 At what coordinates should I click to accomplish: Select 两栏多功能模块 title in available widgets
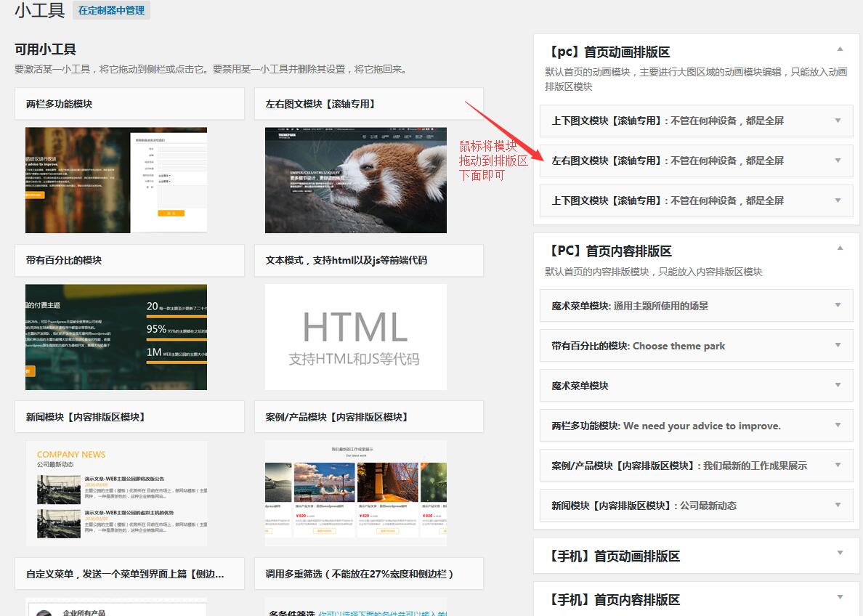pos(60,104)
